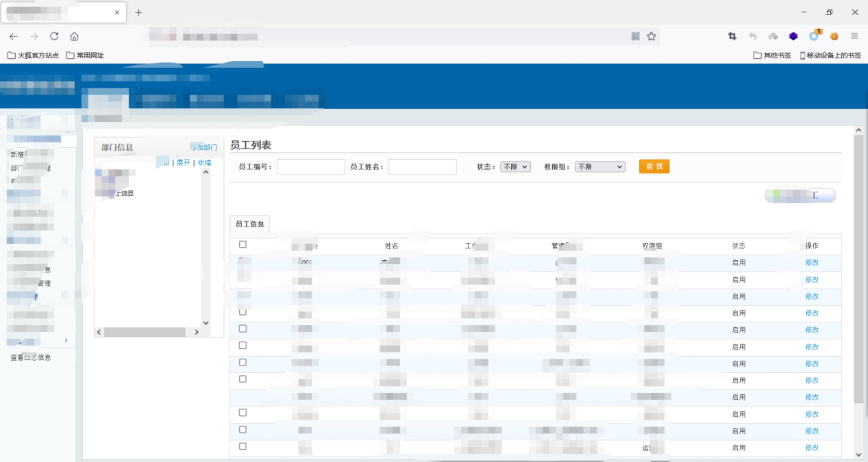Click the 员工编号 input field

311,167
